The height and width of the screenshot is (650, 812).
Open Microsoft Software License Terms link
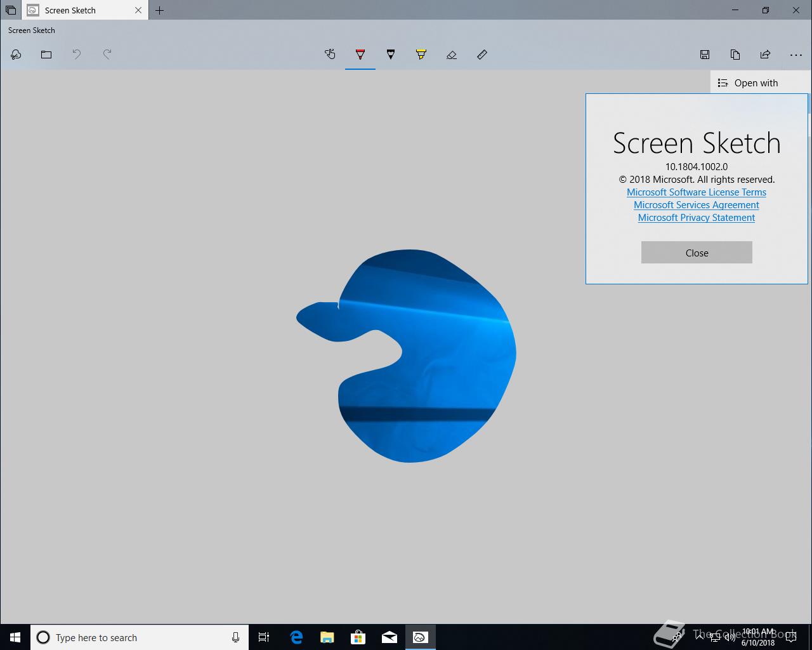click(697, 192)
